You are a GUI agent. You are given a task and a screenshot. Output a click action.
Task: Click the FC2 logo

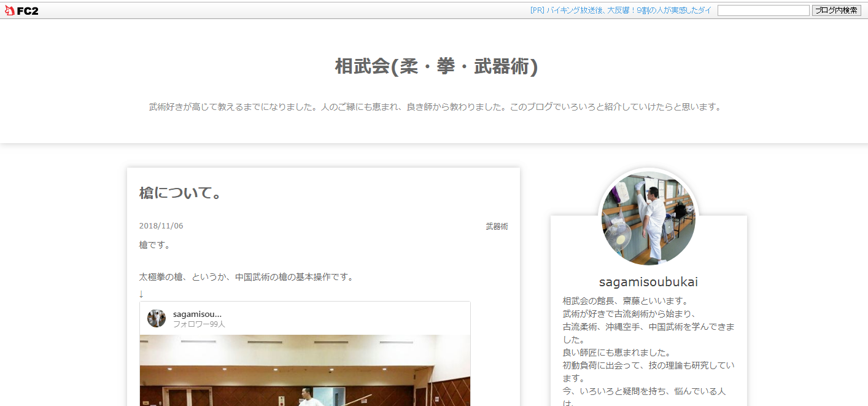(21, 10)
